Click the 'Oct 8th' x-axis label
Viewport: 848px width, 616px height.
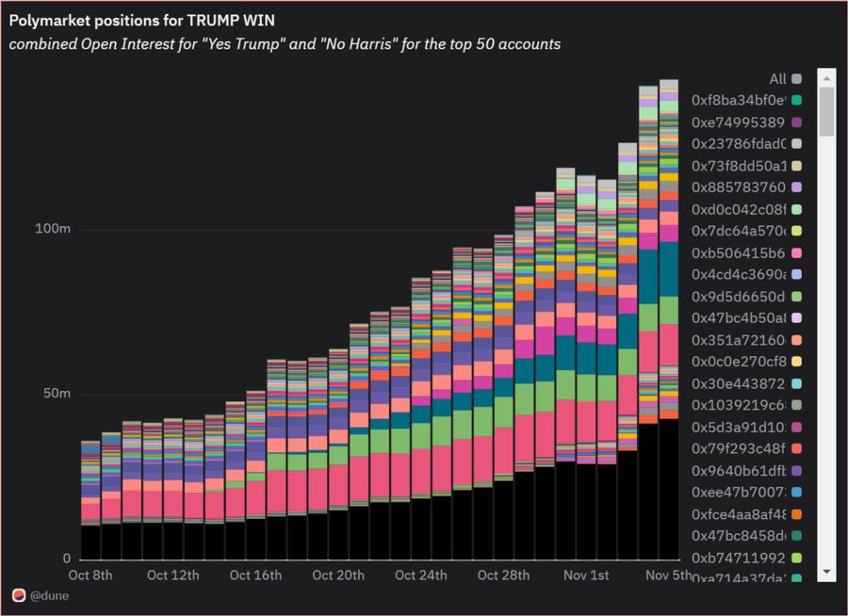tap(90, 575)
